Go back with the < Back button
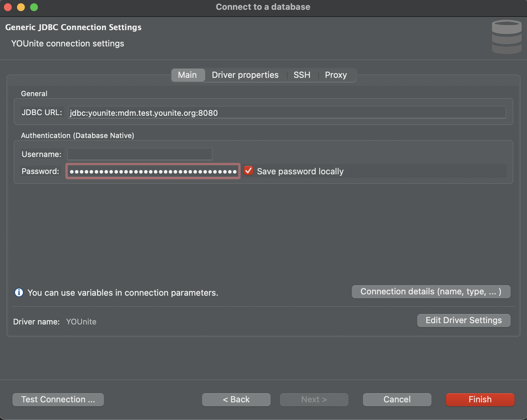This screenshot has height=420, width=527. point(236,399)
